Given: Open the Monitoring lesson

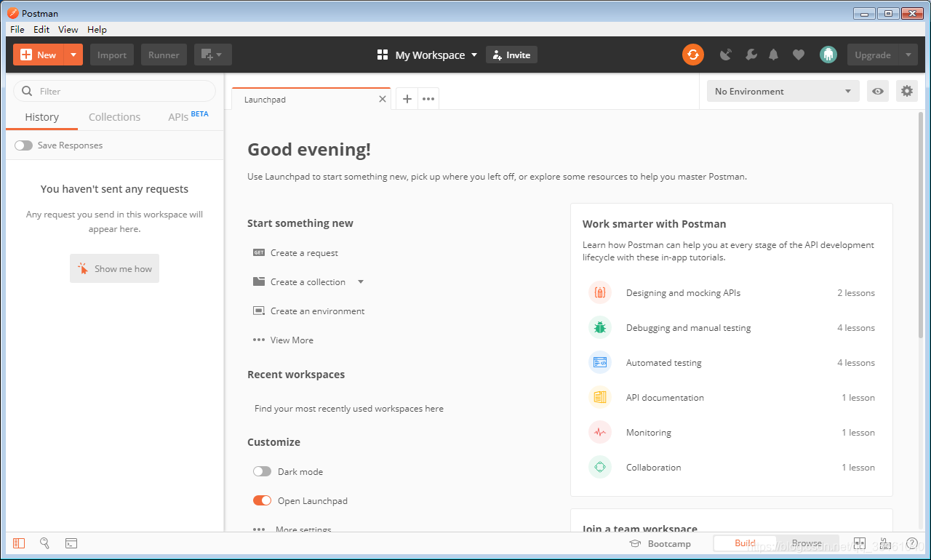Looking at the screenshot, I should tap(732, 433).
